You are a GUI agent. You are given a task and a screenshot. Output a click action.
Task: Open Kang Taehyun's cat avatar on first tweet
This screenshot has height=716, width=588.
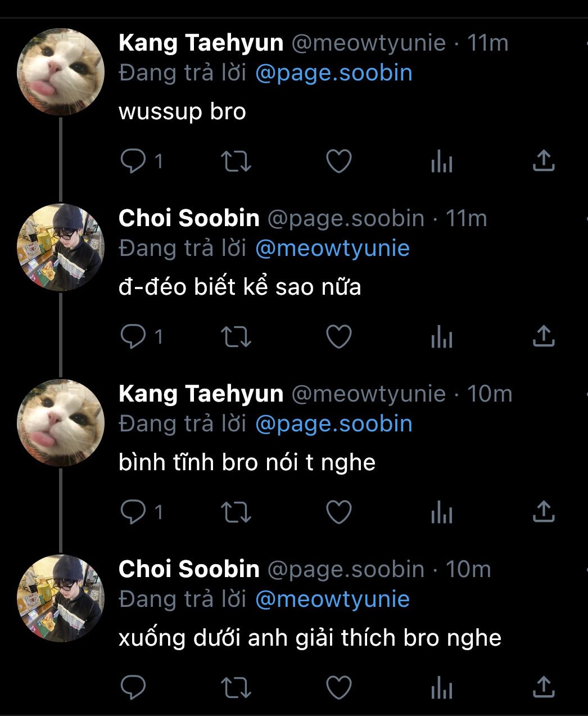61,72
